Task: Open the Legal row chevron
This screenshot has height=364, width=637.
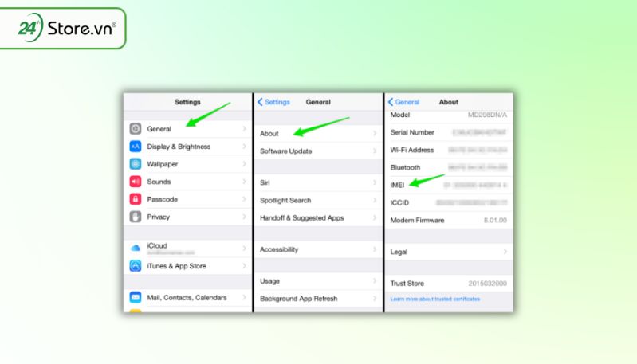Action: point(505,252)
